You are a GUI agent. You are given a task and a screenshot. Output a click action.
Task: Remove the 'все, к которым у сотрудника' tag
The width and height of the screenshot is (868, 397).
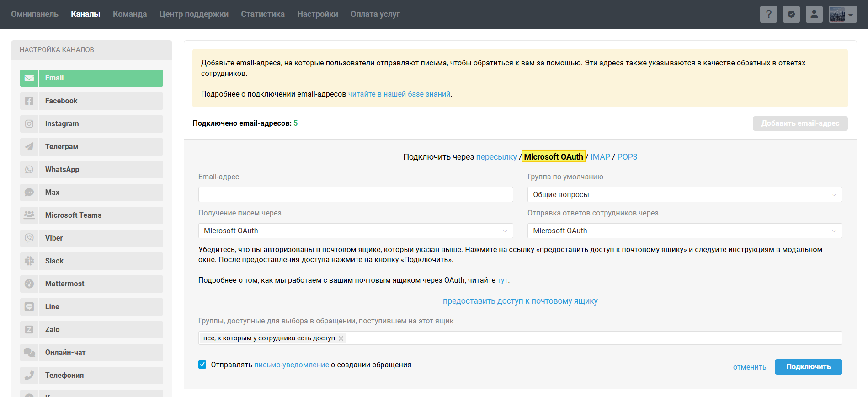pyautogui.click(x=341, y=338)
